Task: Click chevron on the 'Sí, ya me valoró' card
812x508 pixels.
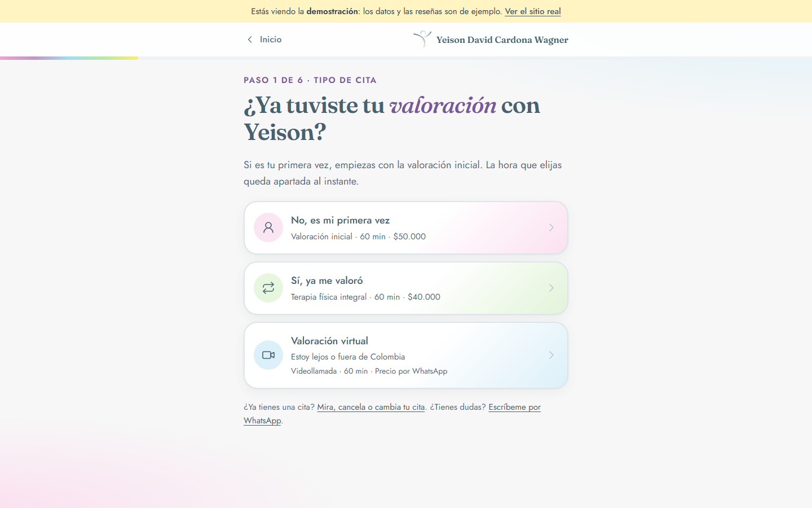Action: point(551,288)
